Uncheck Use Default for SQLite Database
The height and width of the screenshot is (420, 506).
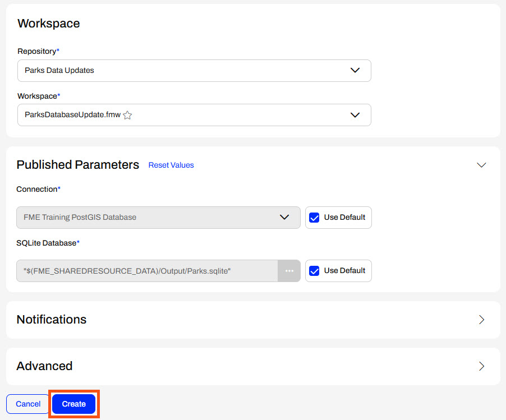[315, 271]
